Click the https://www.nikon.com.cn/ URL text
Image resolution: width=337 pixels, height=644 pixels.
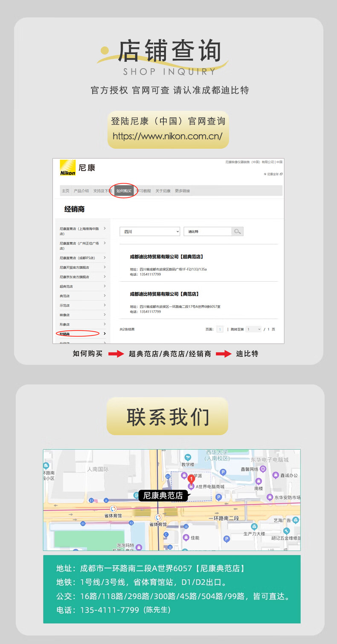(168, 136)
